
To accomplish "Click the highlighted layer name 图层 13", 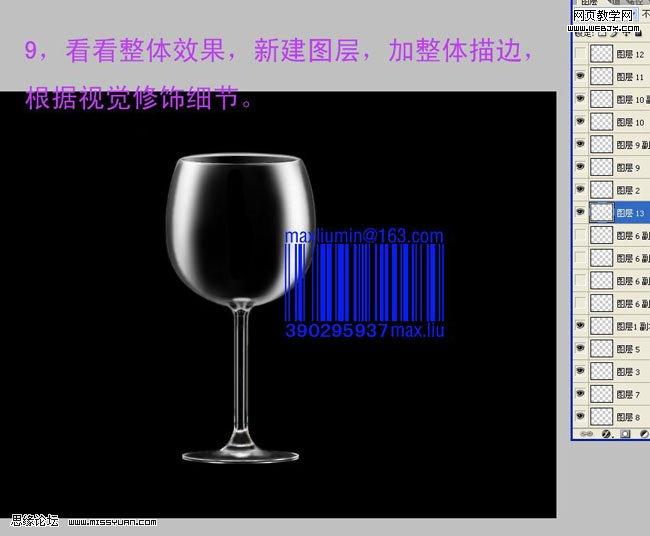I will tap(630, 213).
